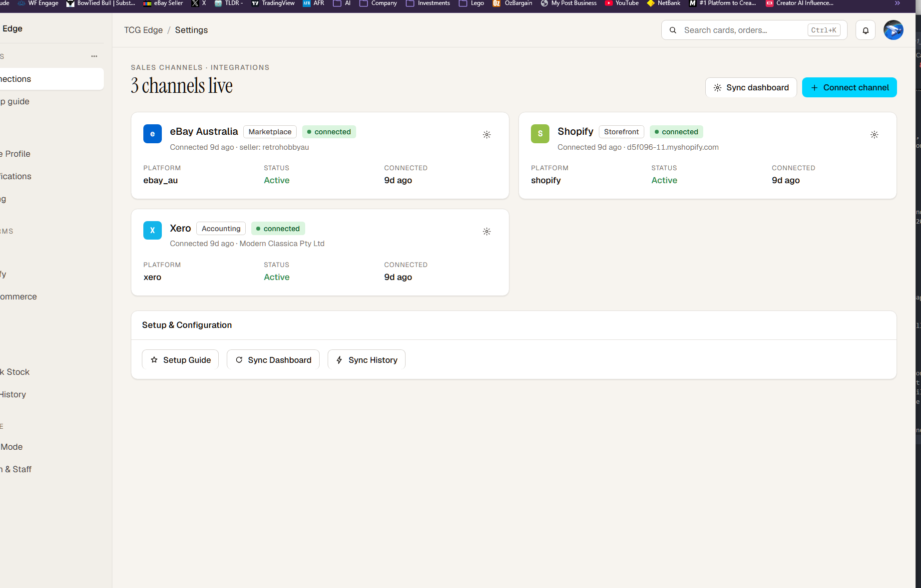Screen dimensions: 921x588
Task: Open the Mode sidebar item
Action: 52,447
